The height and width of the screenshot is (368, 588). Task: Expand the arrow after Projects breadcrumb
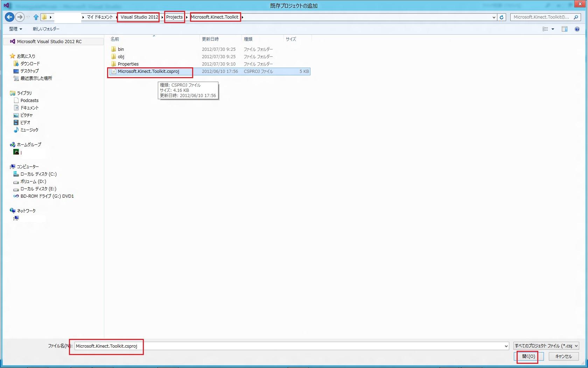tap(187, 17)
